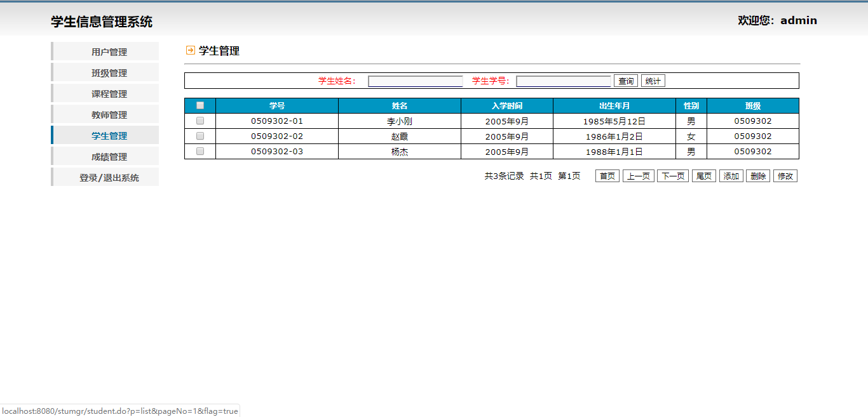The image size is (868, 417).
Task: Click 添加 to add a student
Action: [731, 176]
